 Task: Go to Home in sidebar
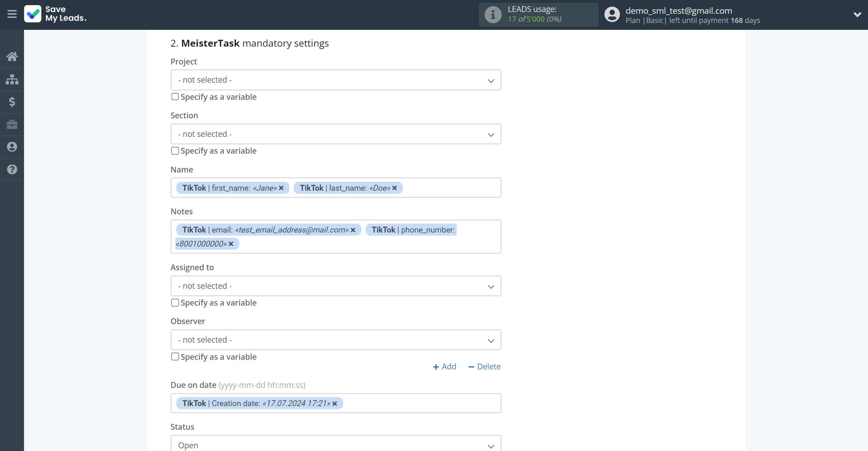12,57
